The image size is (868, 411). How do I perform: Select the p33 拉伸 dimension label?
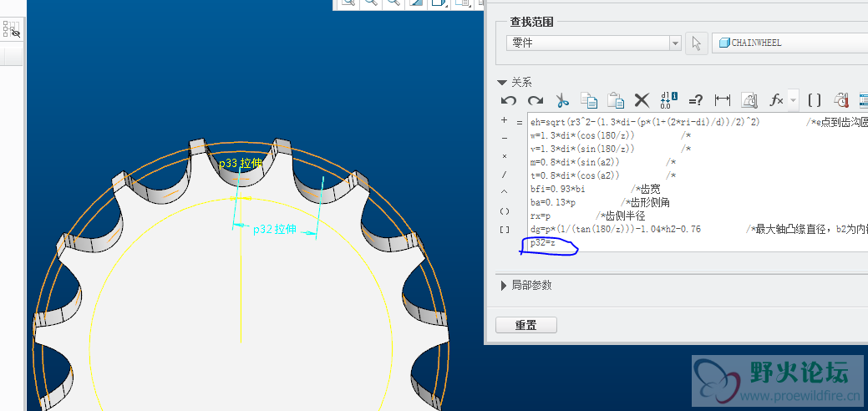click(241, 164)
